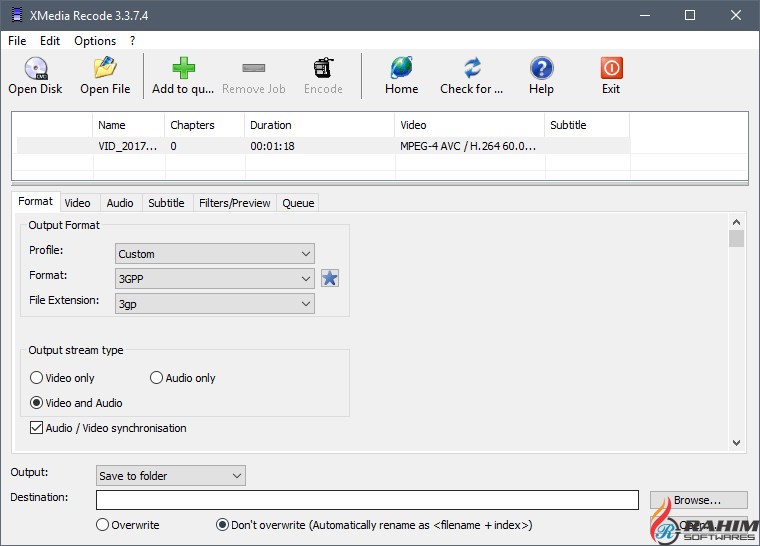Choose the Overwrite radio option

[102, 525]
